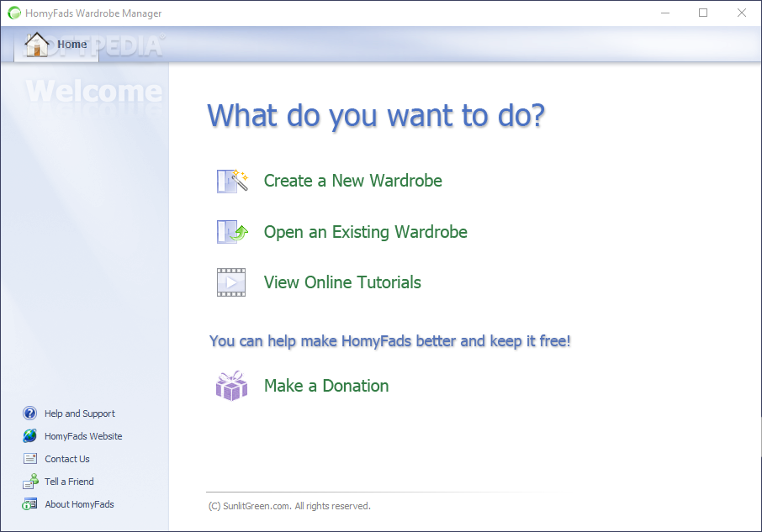Image resolution: width=762 pixels, height=532 pixels.
Task: Click the Tell a Friend person icon
Action: [30, 481]
